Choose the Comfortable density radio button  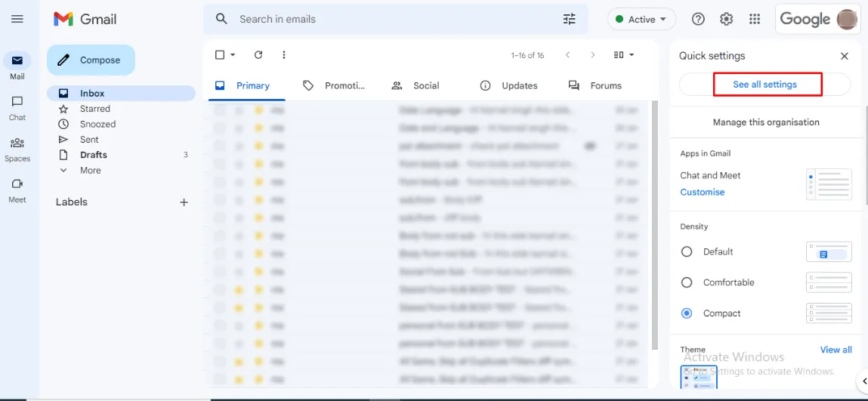(x=687, y=282)
